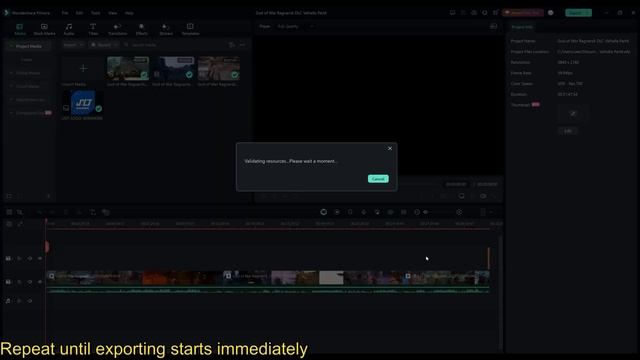Image resolution: width=640 pixels, height=360 pixels.
Task: Click the project thumbnail edit pencil
Action: click(x=573, y=113)
